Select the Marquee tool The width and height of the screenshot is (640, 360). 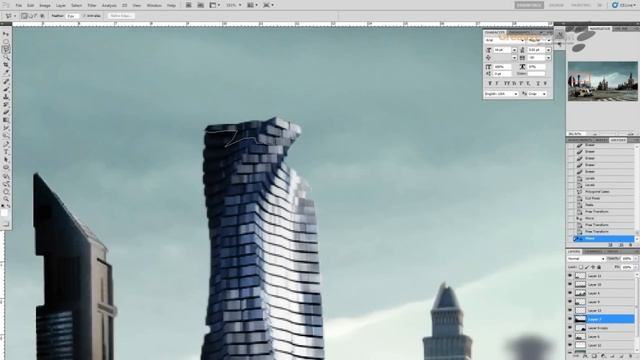tap(6, 42)
